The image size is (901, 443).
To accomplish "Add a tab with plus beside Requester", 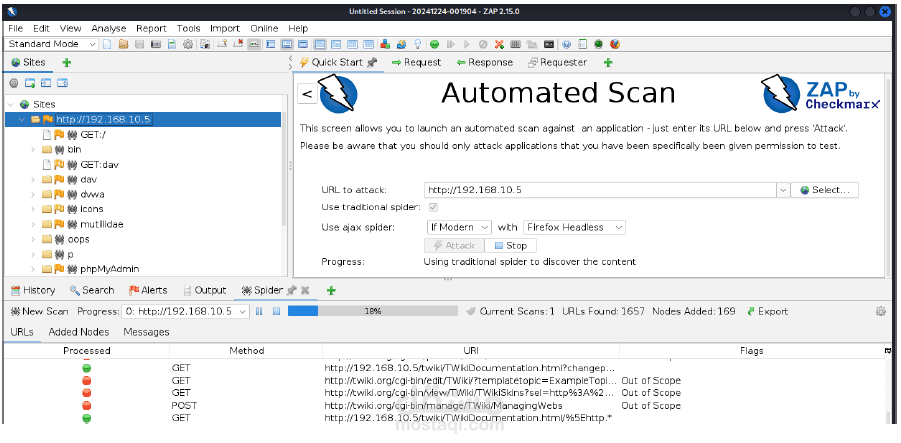I will coord(609,63).
